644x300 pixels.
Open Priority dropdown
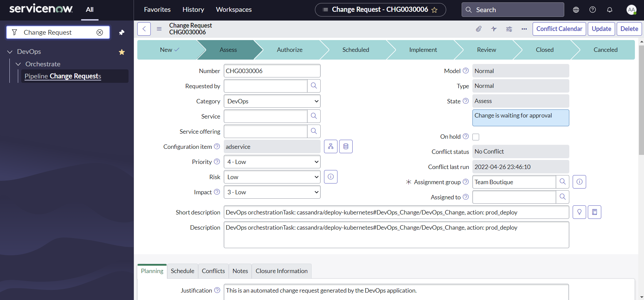pyautogui.click(x=272, y=162)
